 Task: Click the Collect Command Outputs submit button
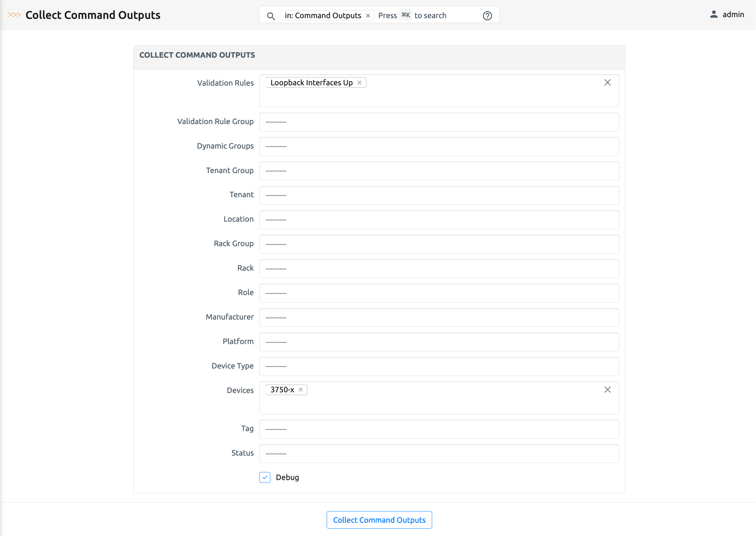pyautogui.click(x=379, y=520)
